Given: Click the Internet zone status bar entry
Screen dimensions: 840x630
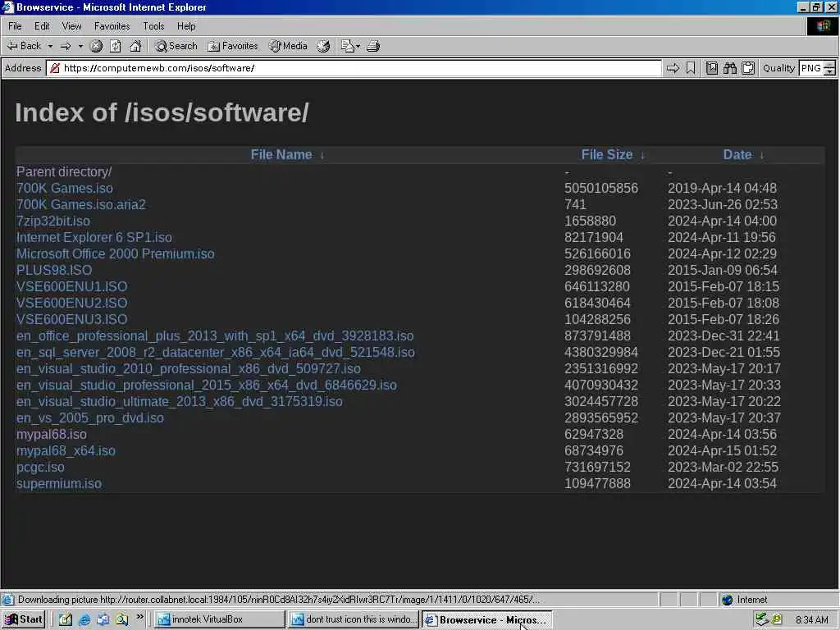Looking at the screenshot, I should [745, 600].
